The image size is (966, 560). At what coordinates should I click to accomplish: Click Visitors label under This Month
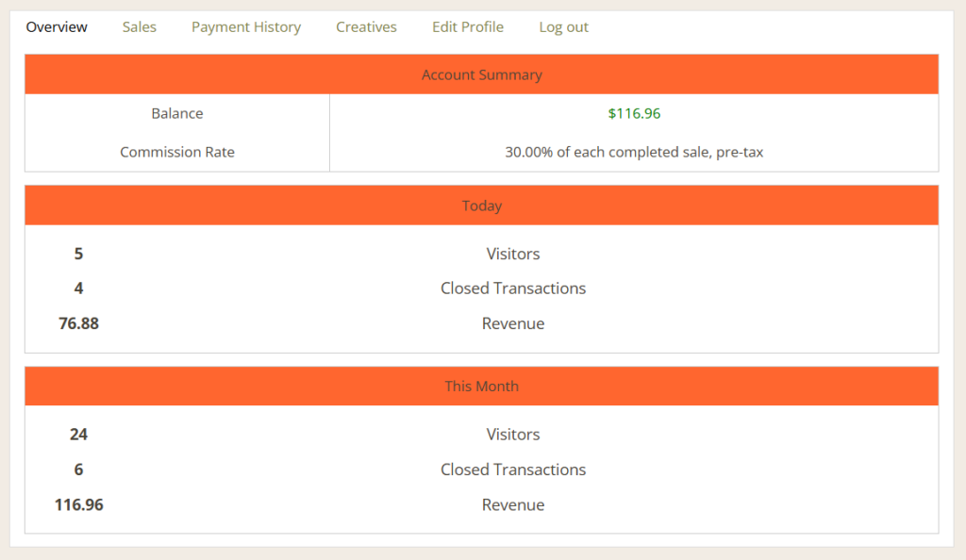pos(513,435)
